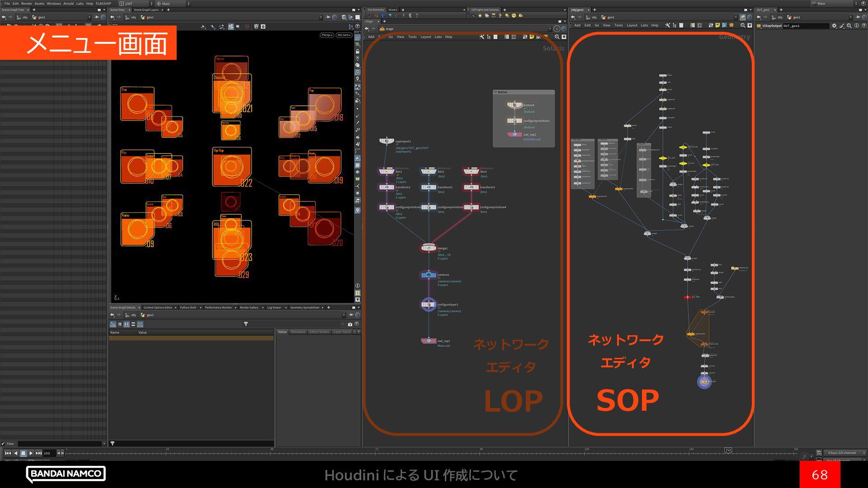Click the gear icon in UISopOutput parameter pane
This screenshot has height=488, width=868.
[834, 26]
